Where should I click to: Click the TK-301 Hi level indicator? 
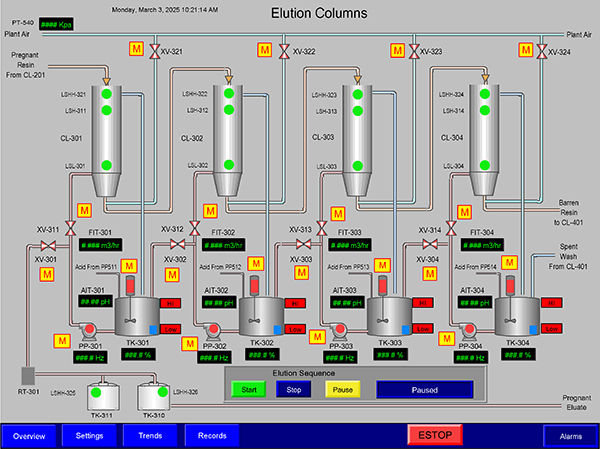pyautogui.click(x=164, y=303)
